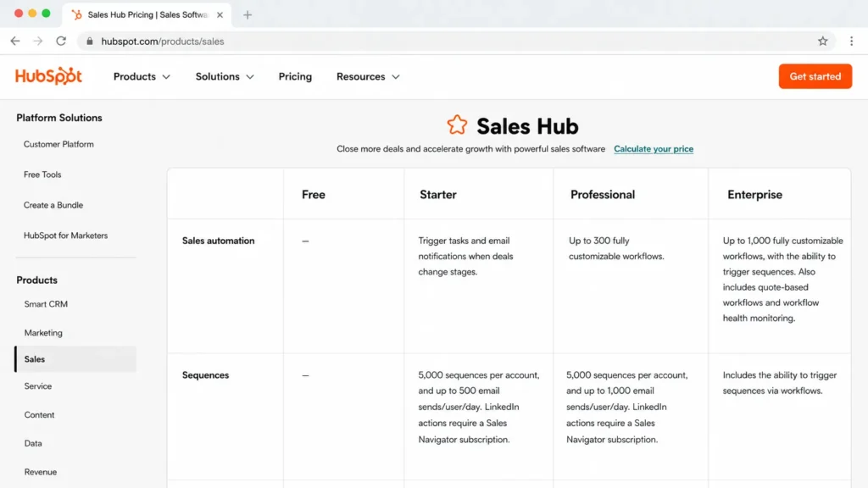The image size is (868, 488).
Task: Expand the Solutions navigation dropdown
Action: tap(225, 76)
